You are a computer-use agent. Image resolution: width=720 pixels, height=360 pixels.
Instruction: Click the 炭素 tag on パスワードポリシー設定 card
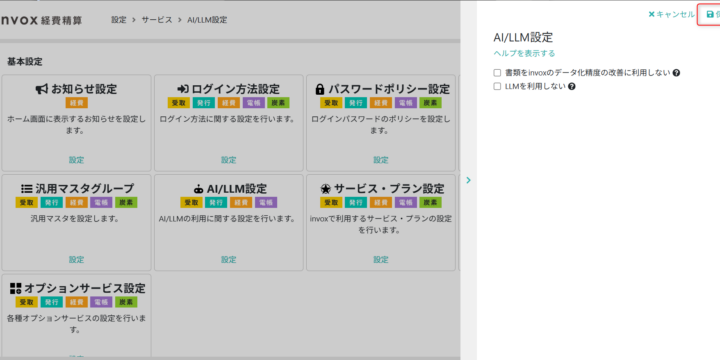[x=430, y=103]
